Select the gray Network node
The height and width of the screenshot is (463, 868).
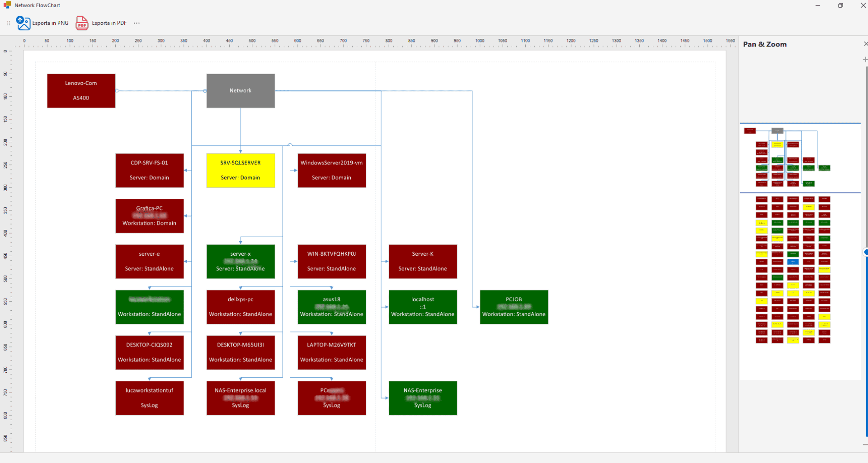click(241, 91)
